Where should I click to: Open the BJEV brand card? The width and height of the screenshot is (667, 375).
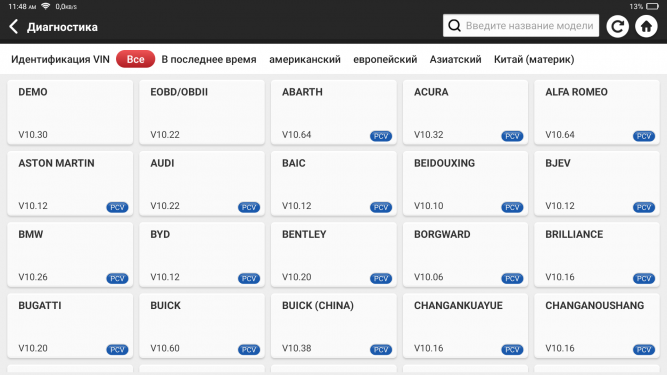tap(597, 183)
